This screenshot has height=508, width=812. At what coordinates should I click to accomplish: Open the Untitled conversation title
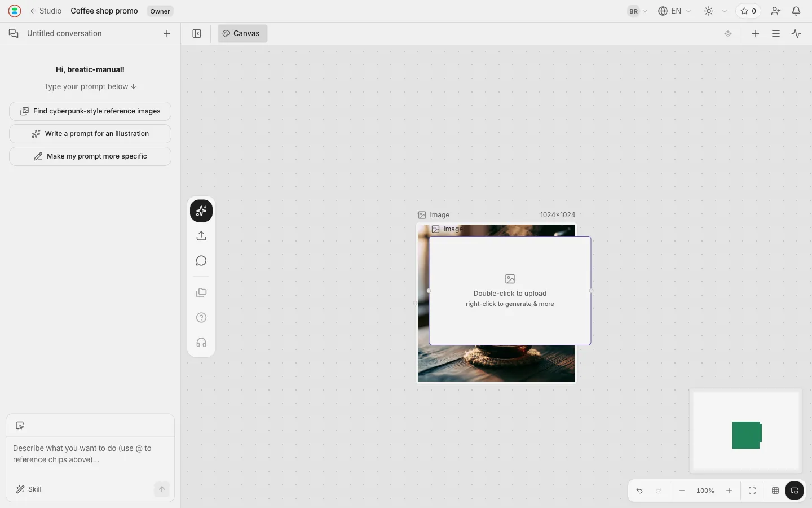coord(64,34)
